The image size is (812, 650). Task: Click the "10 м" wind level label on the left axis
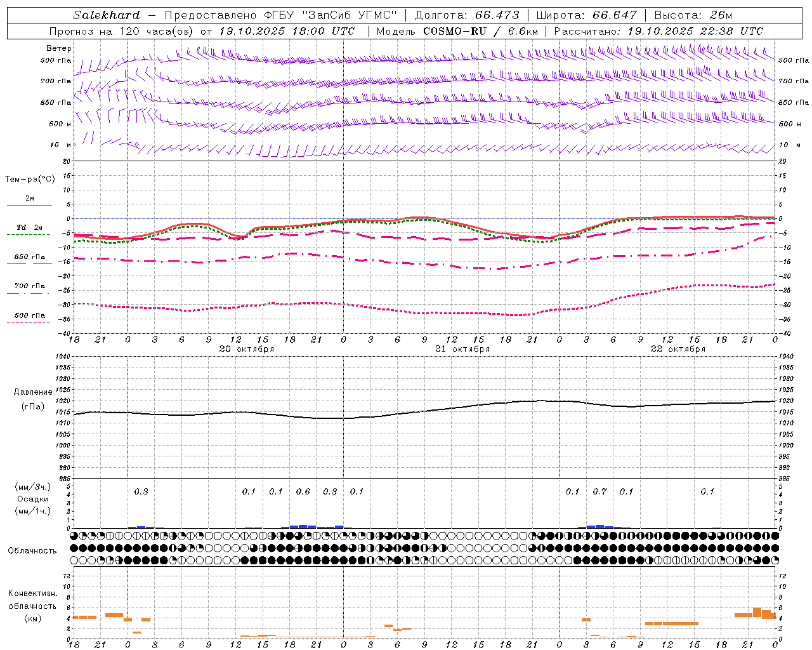pos(60,145)
